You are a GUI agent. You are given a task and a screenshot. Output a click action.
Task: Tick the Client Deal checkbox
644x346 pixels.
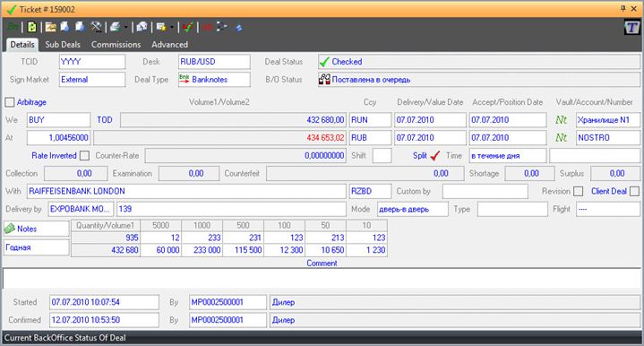[634, 191]
